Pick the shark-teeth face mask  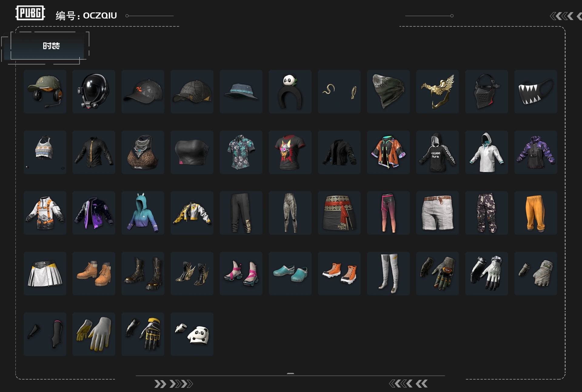click(x=536, y=92)
